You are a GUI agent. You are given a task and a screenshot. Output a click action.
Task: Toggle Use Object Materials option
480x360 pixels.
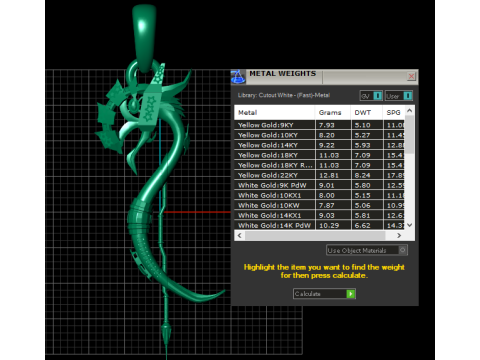(x=367, y=250)
